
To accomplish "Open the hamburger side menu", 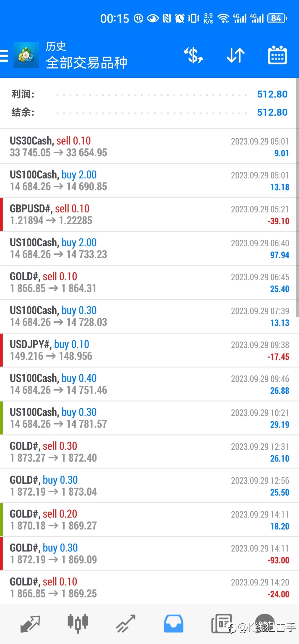I will click(x=4, y=55).
